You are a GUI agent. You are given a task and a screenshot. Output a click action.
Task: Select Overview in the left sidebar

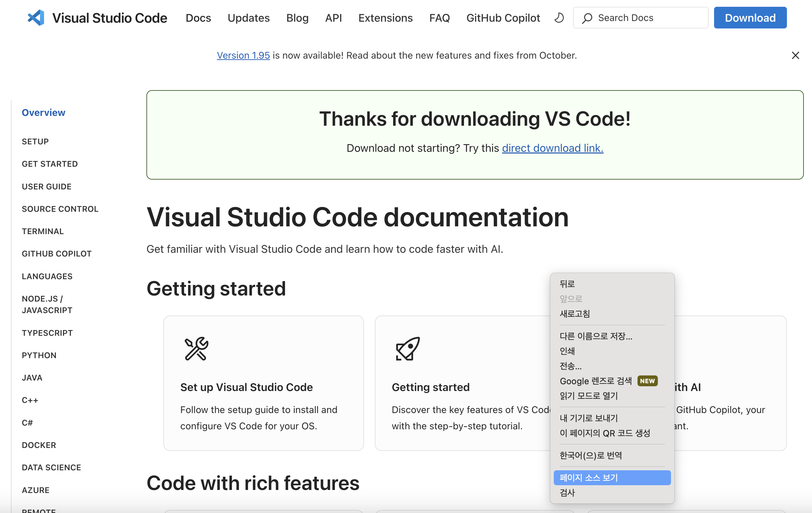click(43, 112)
